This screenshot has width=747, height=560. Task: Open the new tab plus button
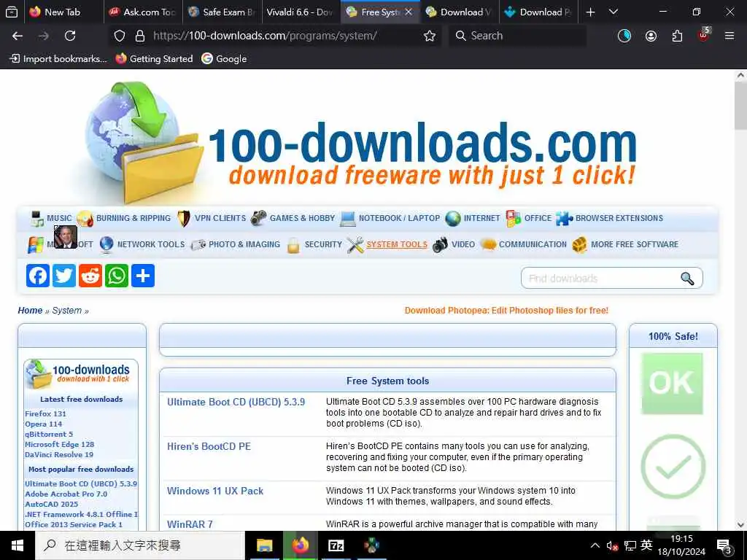click(590, 12)
